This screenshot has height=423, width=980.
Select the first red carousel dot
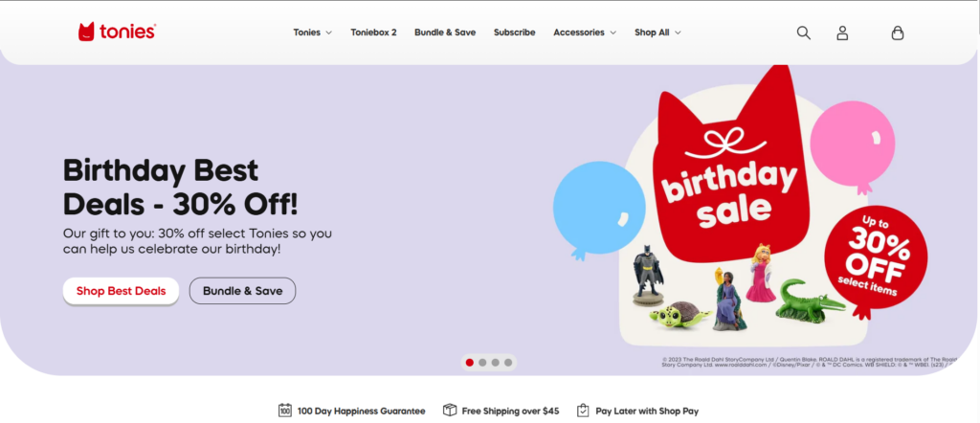[x=469, y=363]
